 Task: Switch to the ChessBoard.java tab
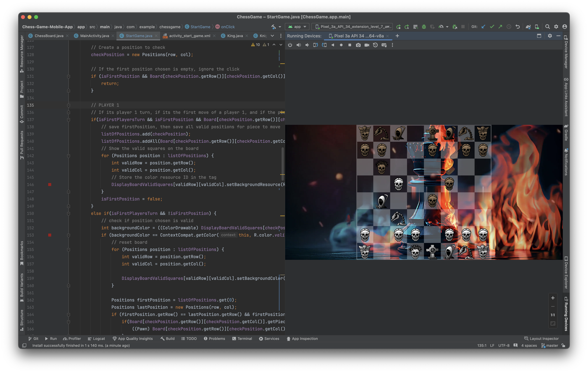tap(49, 36)
